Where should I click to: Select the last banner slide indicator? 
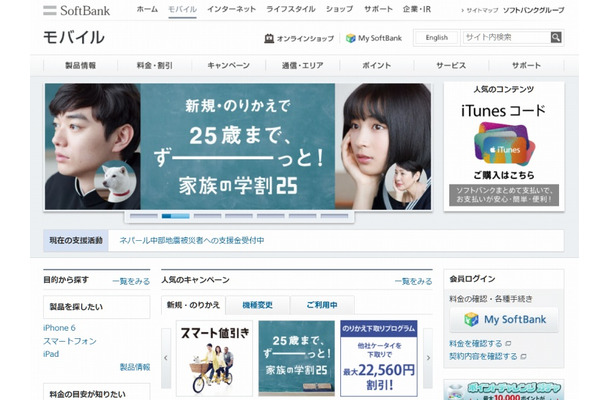[x=334, y=216]
